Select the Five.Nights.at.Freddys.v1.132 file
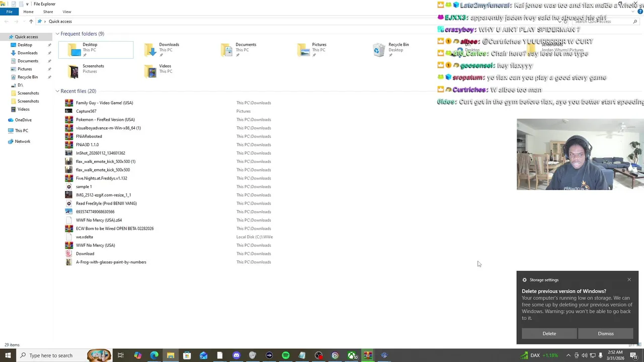The image size is (644, 362). click(101, 178)
